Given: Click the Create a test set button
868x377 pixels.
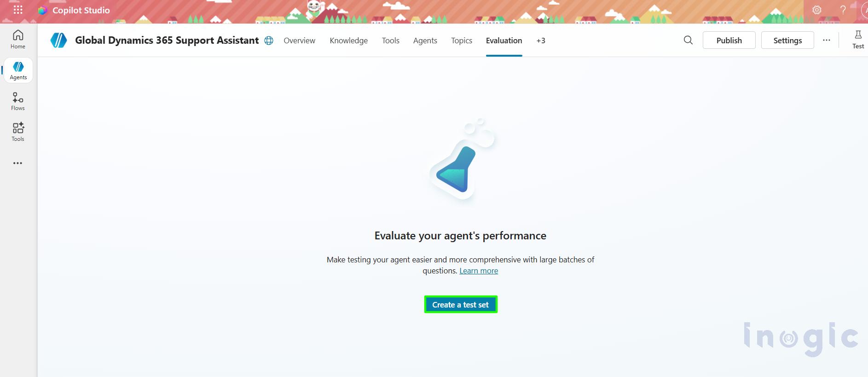Looking at the screenshot, I should pos(460,305).
